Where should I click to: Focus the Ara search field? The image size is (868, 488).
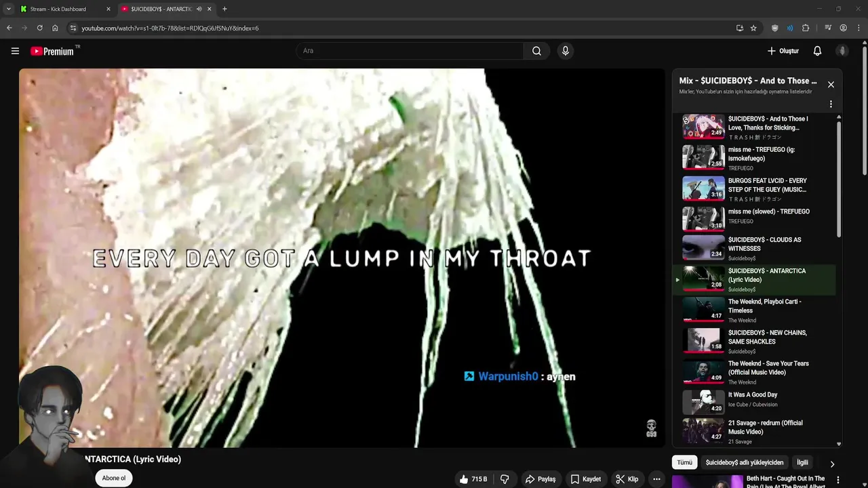(410, 51)
